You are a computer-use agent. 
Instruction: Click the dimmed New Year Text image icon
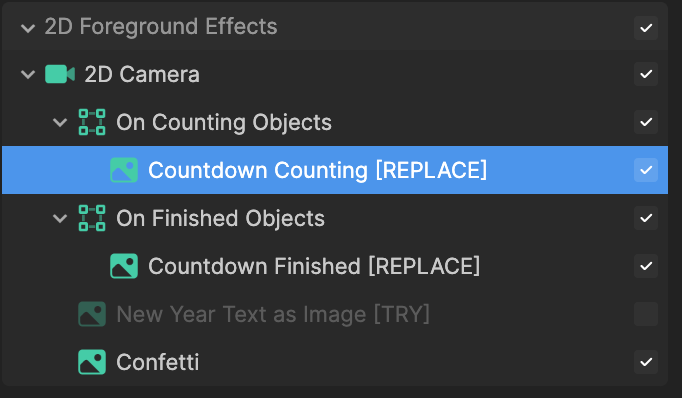click(92, 314)
